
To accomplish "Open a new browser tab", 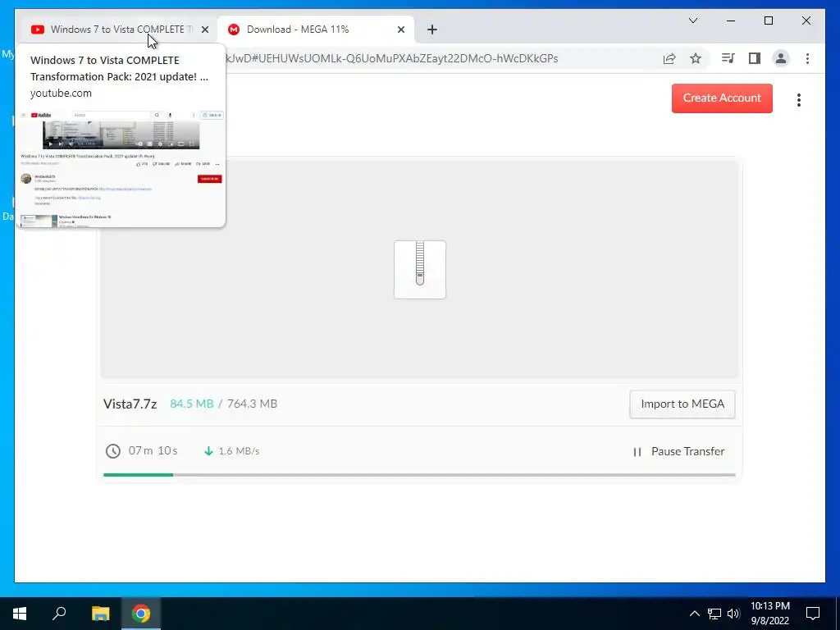I will 432,30.
